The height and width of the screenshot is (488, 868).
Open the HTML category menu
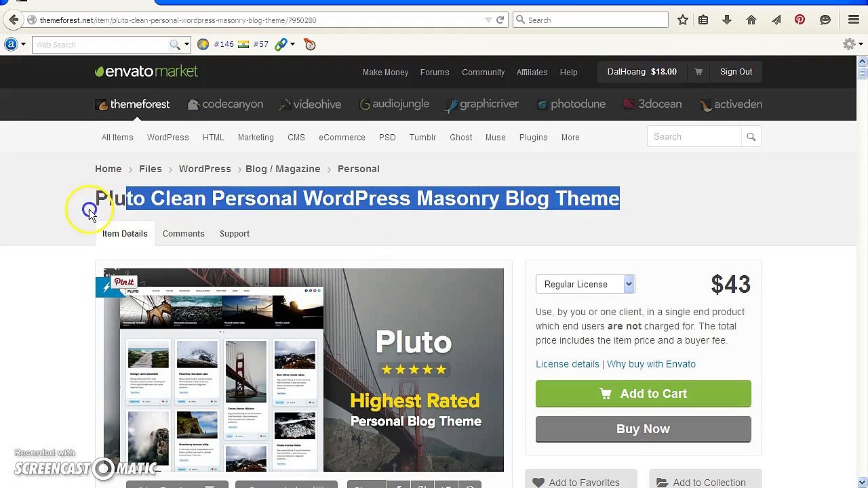pos(214,138)
